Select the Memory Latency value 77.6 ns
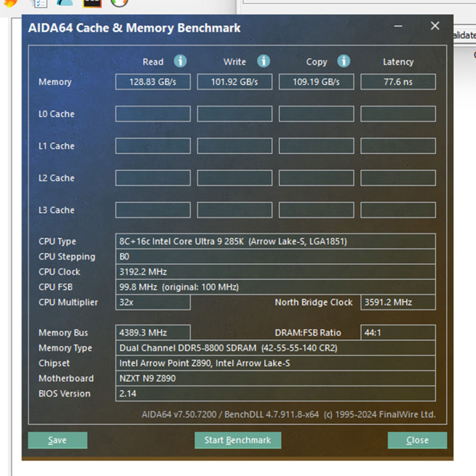The image size is (476, 476). coord(398,82)
